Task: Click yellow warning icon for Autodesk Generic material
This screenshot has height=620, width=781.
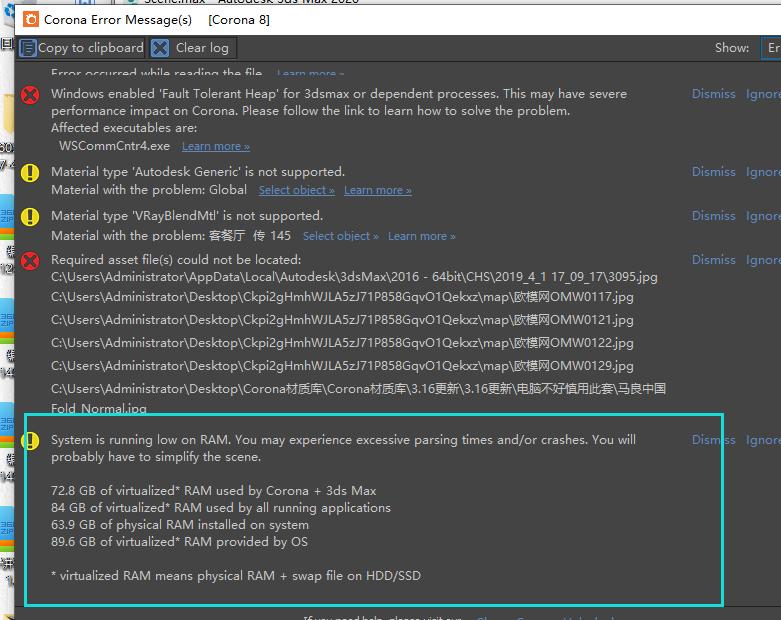Action: click(x=31, y=173)
